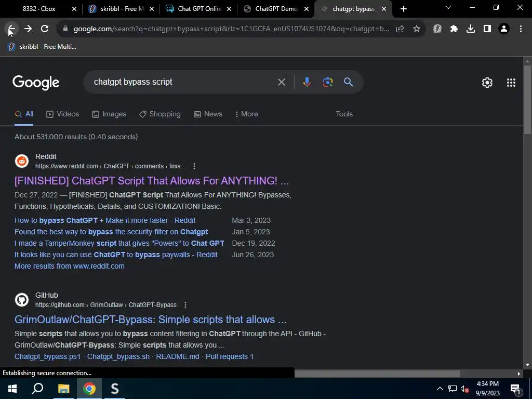
Task: Open Chrome downloads from the toolbar
Action: click(x=471, y=29)
